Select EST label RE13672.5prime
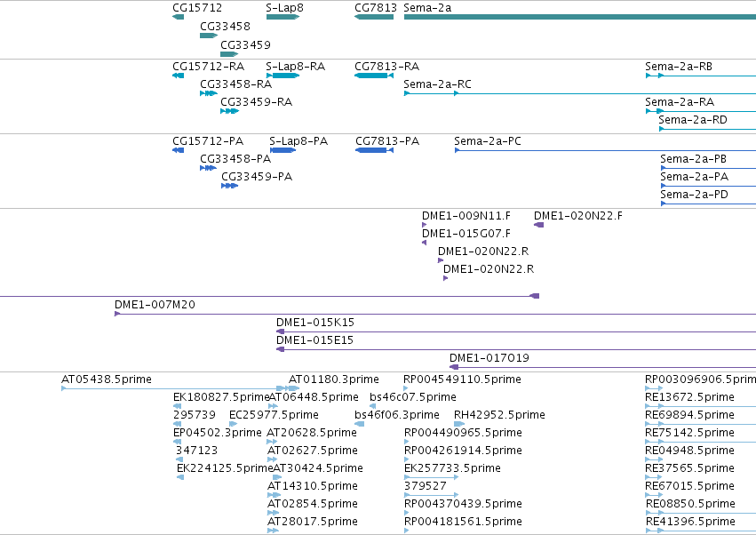The width and height of the screenshot is (756, 535). tap(689, 397)
